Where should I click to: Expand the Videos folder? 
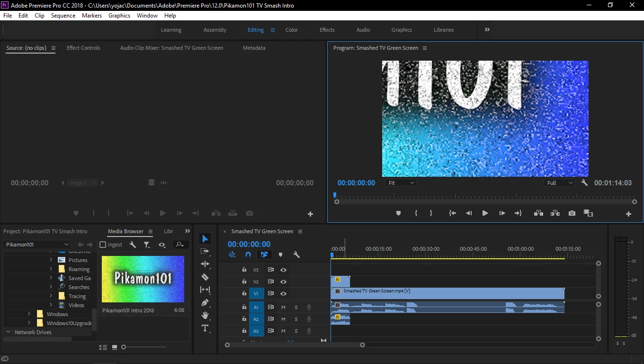click(x=51, y=305)
